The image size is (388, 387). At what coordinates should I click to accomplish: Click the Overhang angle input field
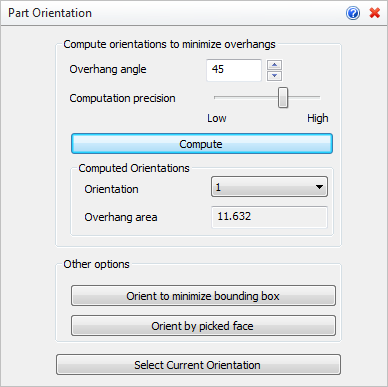(x=234, y=70)
